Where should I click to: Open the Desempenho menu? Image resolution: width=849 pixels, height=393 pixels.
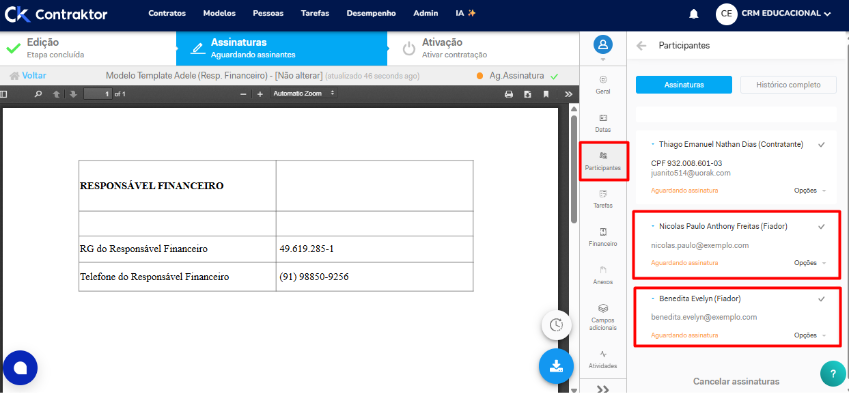tap(371, 14)
